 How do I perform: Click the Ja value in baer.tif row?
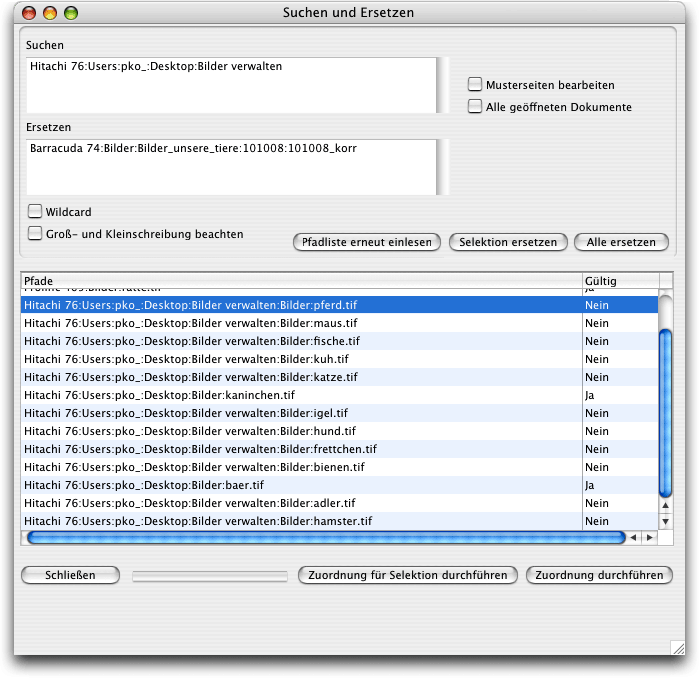589,485
